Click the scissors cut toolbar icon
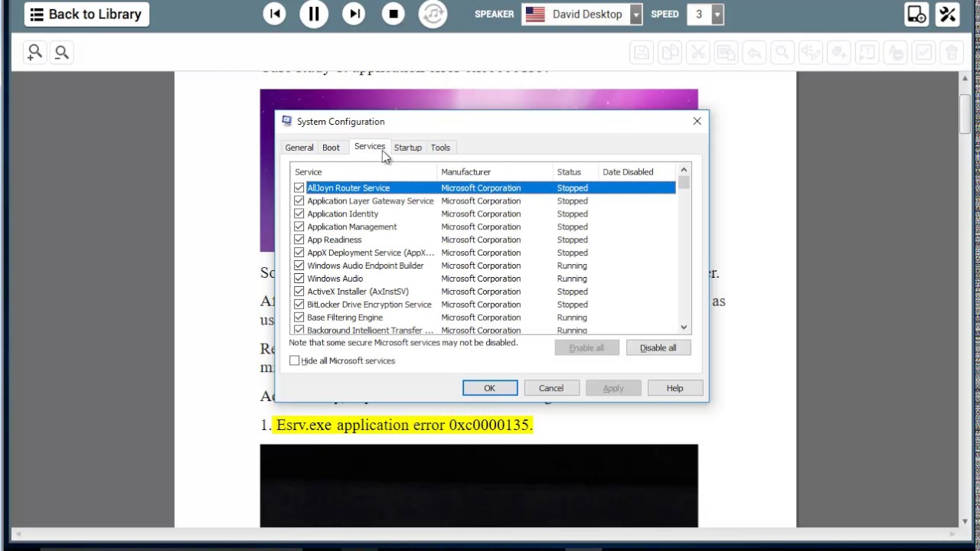This screenshot has width=980, height=551. pos(698,53)
